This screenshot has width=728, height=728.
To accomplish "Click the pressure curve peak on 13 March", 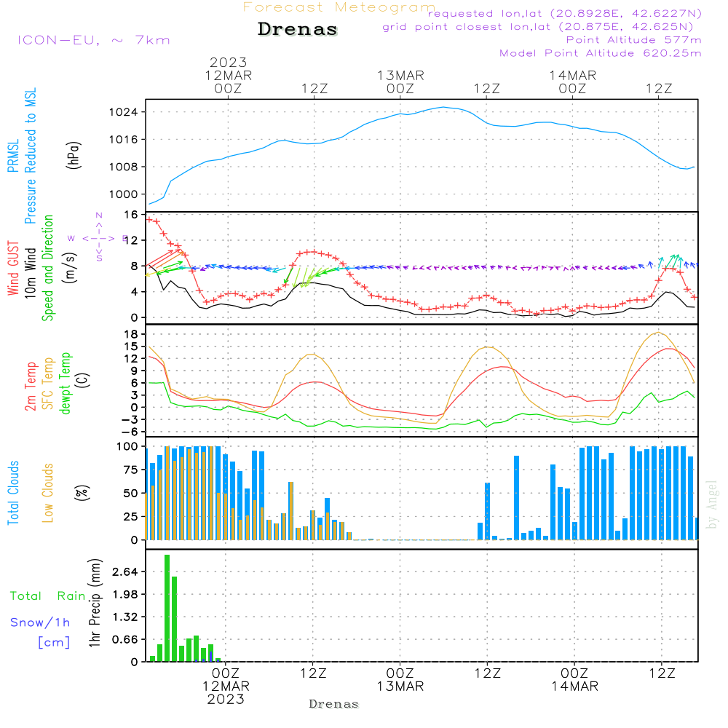I will tap(443, 107).
